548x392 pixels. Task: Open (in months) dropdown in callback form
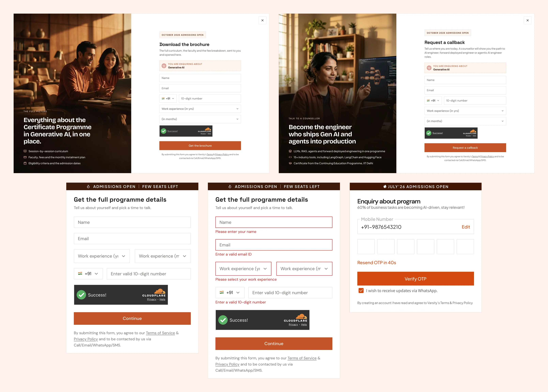(x=465, y=121)
